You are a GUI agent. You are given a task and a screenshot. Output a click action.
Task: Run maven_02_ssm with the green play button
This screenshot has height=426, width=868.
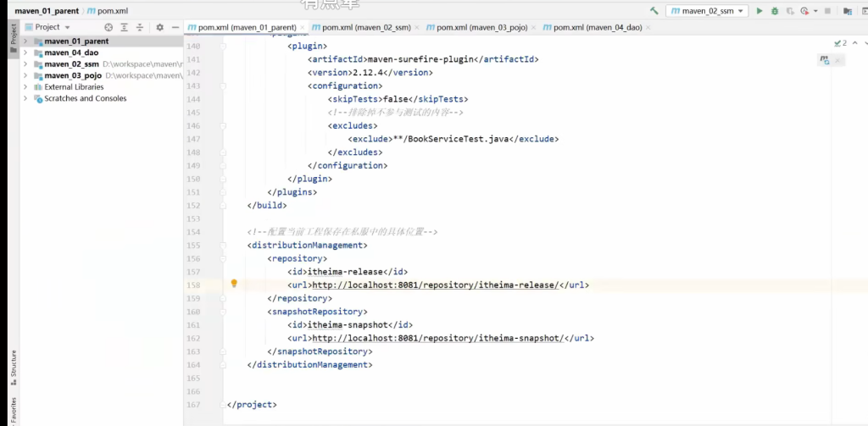click(759, 11)
